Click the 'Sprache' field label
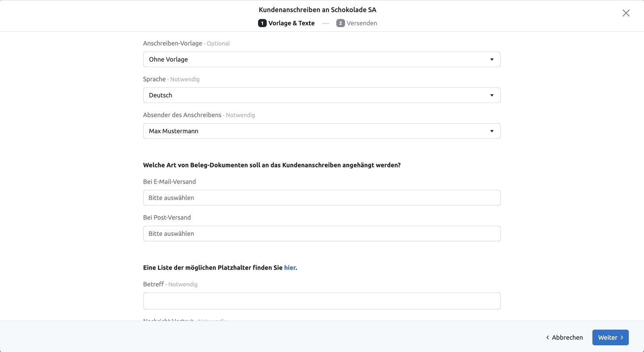This screenshot has width=644, height=352. click(x=154, y=79)
